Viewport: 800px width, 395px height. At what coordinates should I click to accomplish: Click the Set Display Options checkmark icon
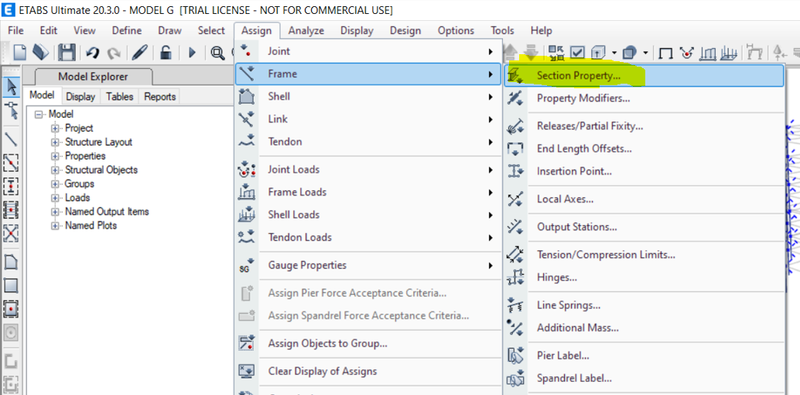pyautogui.click(x=577, y=52)
